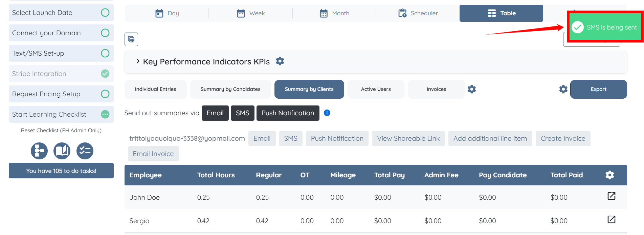
Task: Click the gear icon next to Invoices
Action: tap(471, 89)
